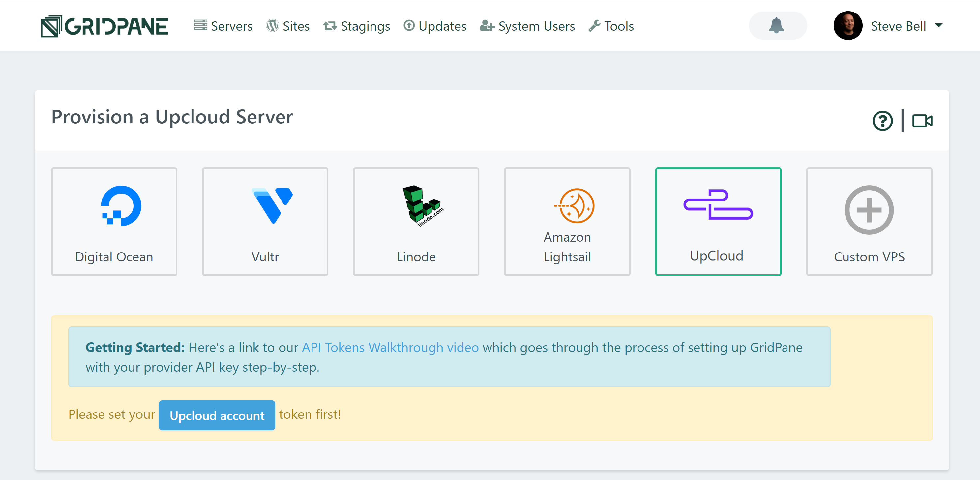
Task: Select the Digital Ocean provider logo
Action: (121, 206)
